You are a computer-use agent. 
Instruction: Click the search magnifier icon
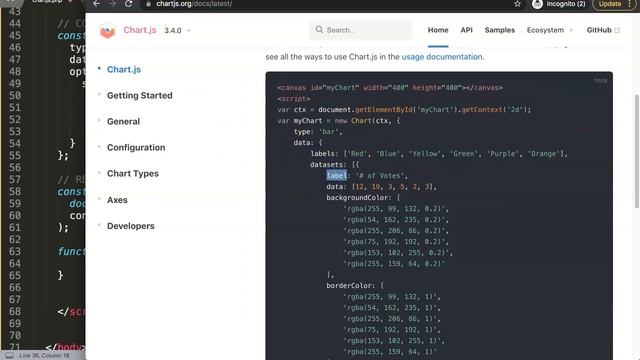[319, 29]
